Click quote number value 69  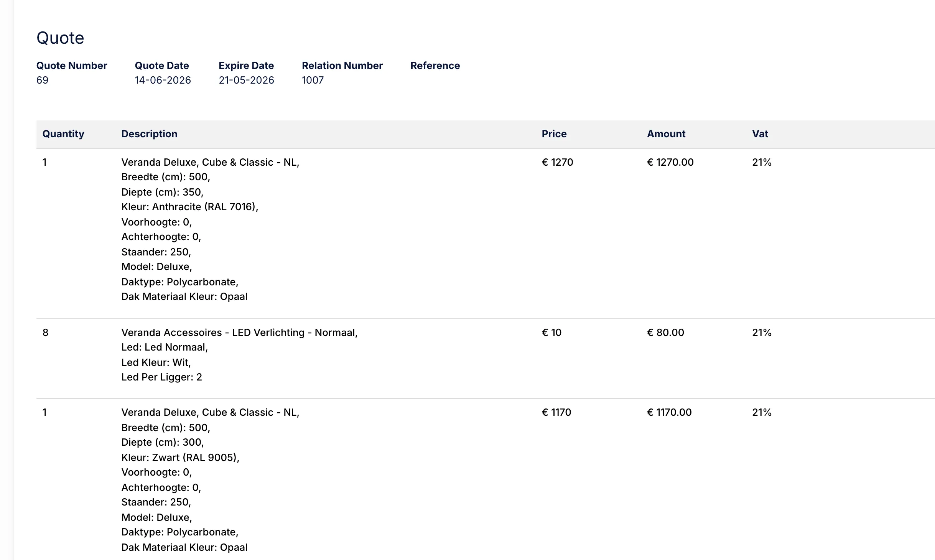point(42,80)
